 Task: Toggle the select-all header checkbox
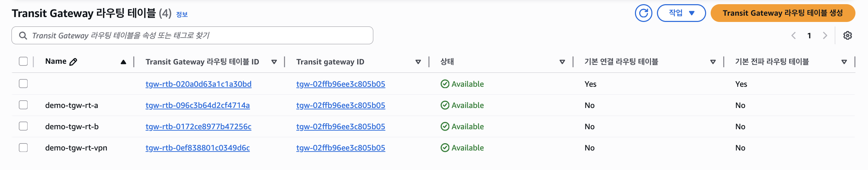pos(23,61)
